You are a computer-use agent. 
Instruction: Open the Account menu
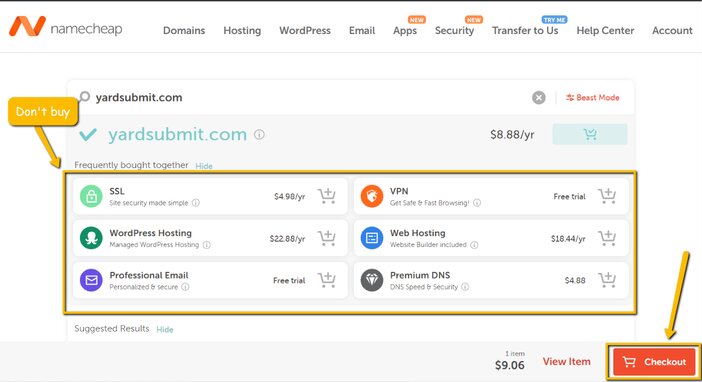click(x=672, y=30)
